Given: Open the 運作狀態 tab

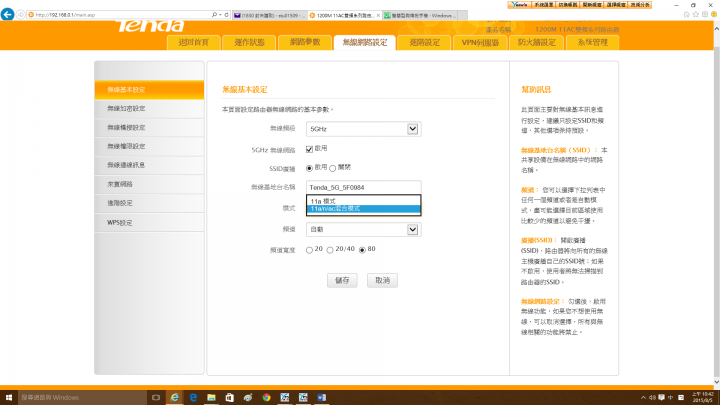Looking at the screenshot, I should click(249, 42).
